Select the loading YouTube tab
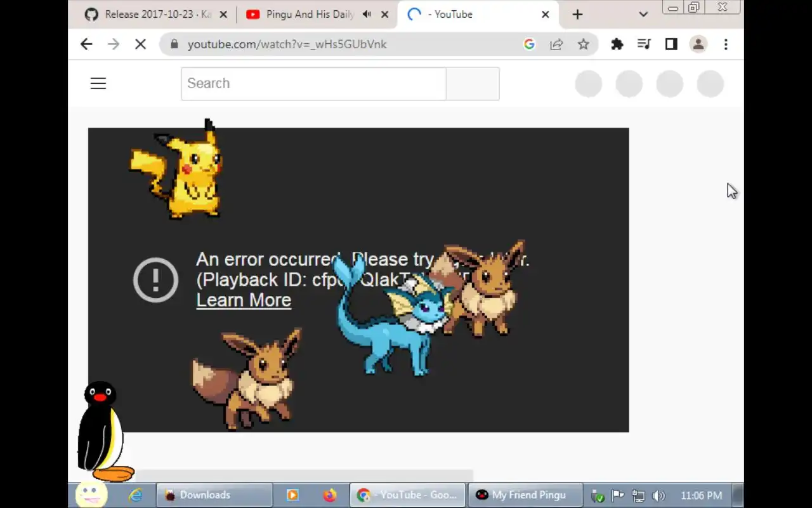The image size is (812, 508). pos(479,14)
